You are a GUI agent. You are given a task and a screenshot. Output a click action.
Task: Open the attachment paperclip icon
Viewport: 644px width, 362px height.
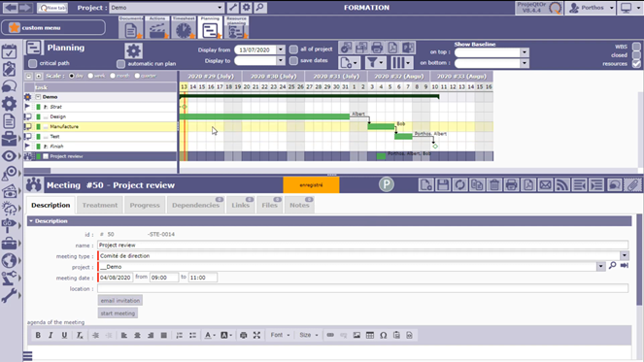point(633,185)
